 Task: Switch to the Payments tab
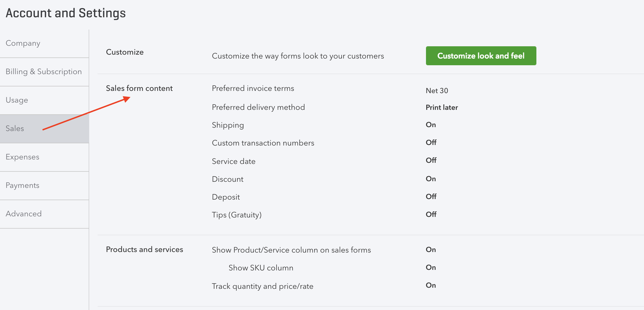click(x=22, y=185)
